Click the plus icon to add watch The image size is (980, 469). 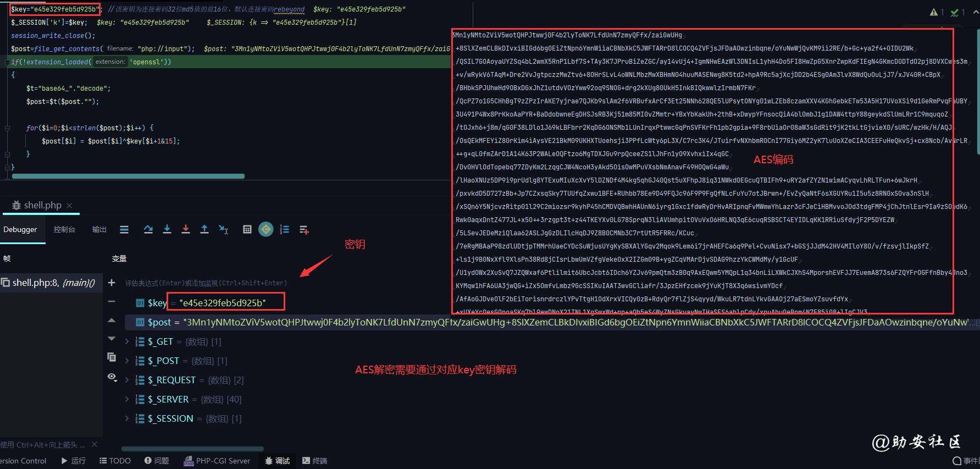[112, 283]
